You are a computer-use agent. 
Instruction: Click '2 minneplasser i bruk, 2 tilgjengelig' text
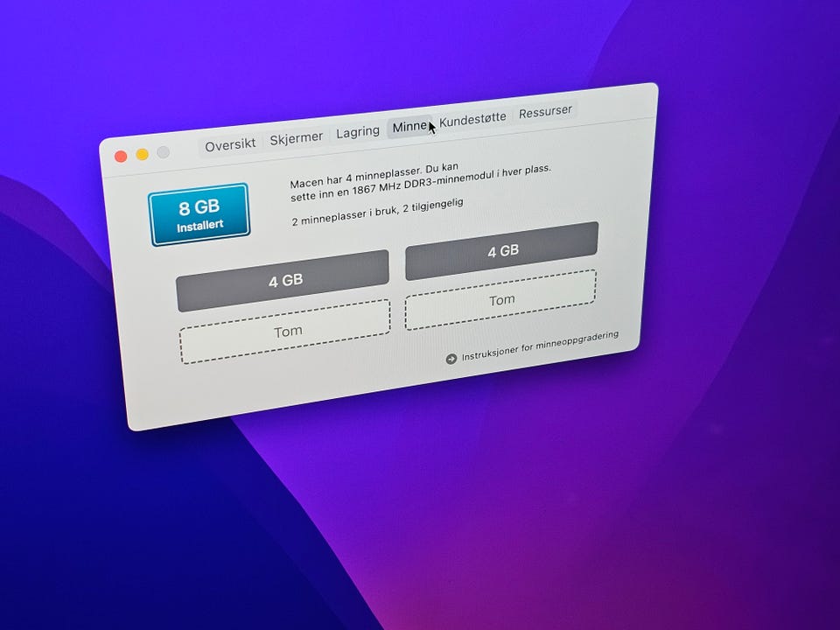pyautogui.click(x=378, y=212)
